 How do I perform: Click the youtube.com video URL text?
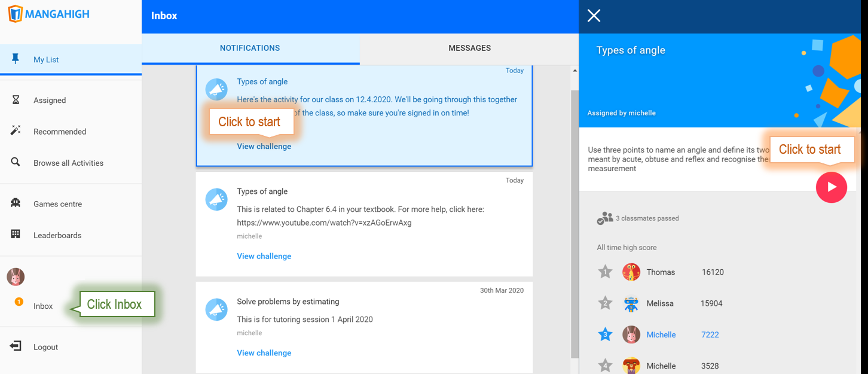click(324, 223)
